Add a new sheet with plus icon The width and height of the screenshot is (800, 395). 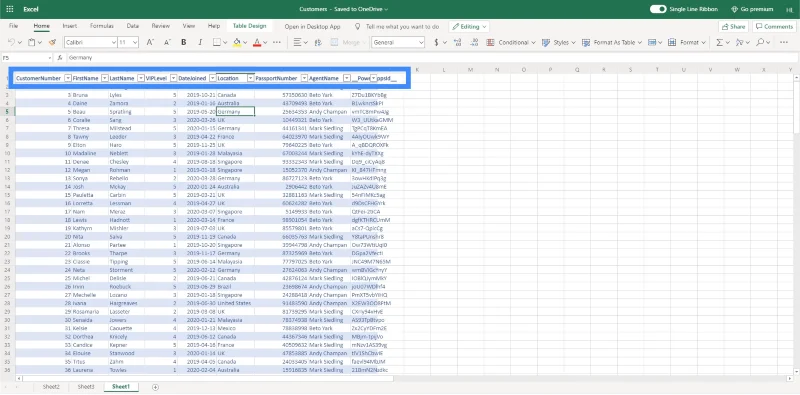[x=155, y=387]
